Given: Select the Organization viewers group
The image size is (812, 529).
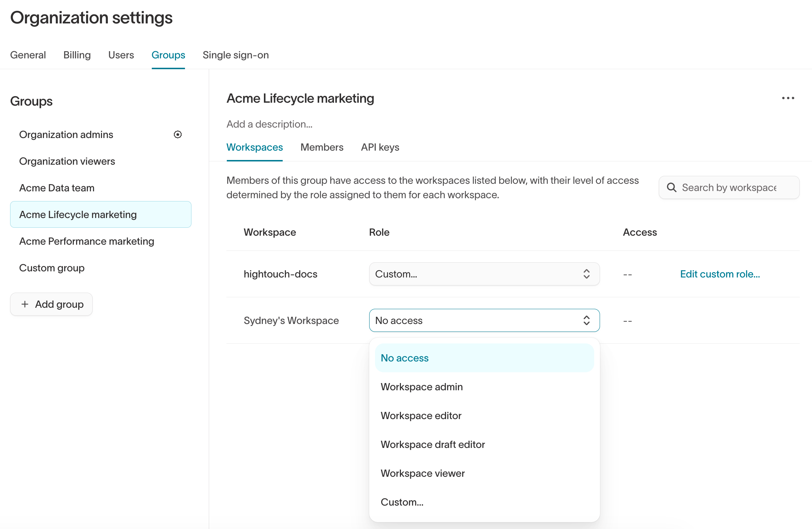Looking at the screenshot, I should [101, 161].
